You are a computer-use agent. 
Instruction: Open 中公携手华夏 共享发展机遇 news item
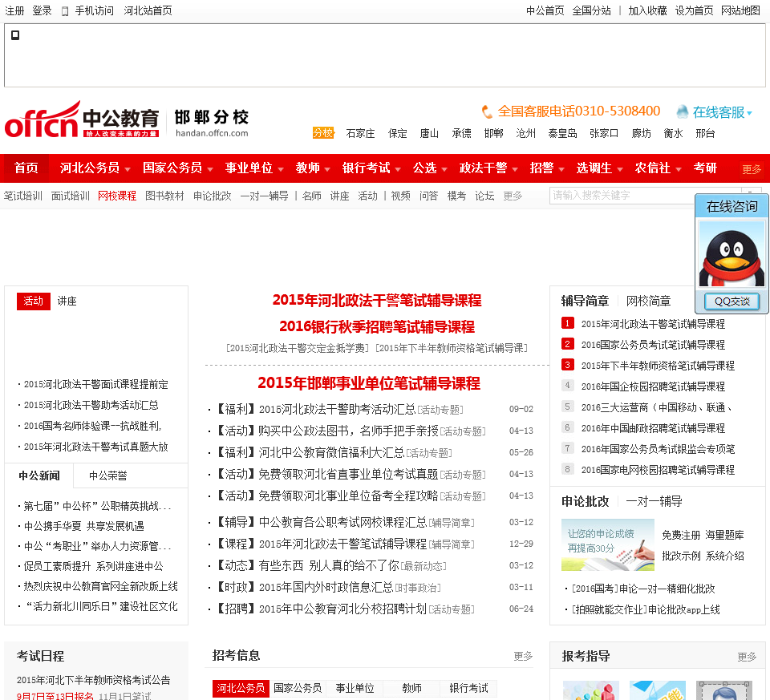[84, 526]
